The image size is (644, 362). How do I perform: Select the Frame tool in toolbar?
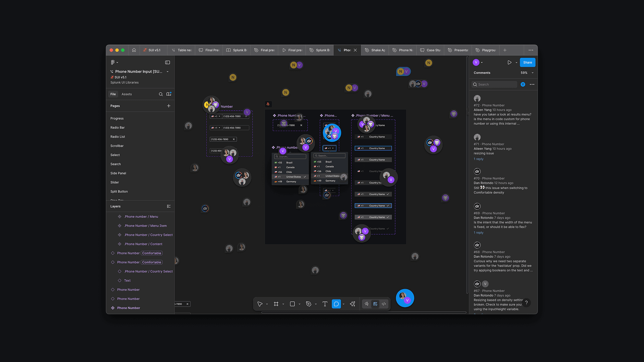pos(276,304)
